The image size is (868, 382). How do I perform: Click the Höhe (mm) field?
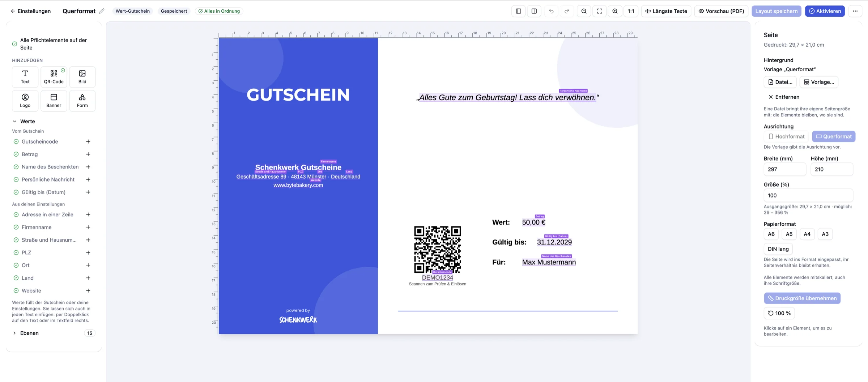point(832,169)
